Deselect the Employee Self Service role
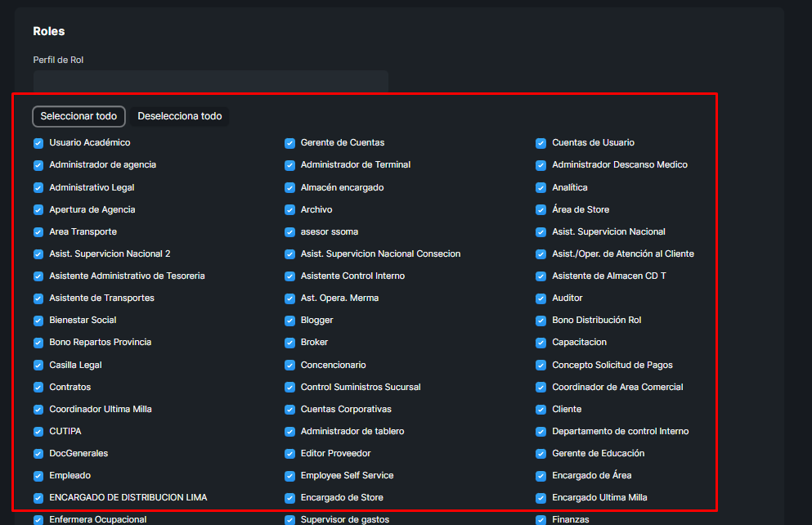 289,476
